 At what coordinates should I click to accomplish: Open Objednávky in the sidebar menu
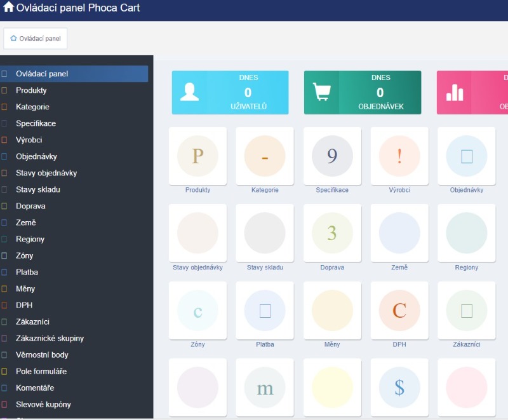pos(74,156)
